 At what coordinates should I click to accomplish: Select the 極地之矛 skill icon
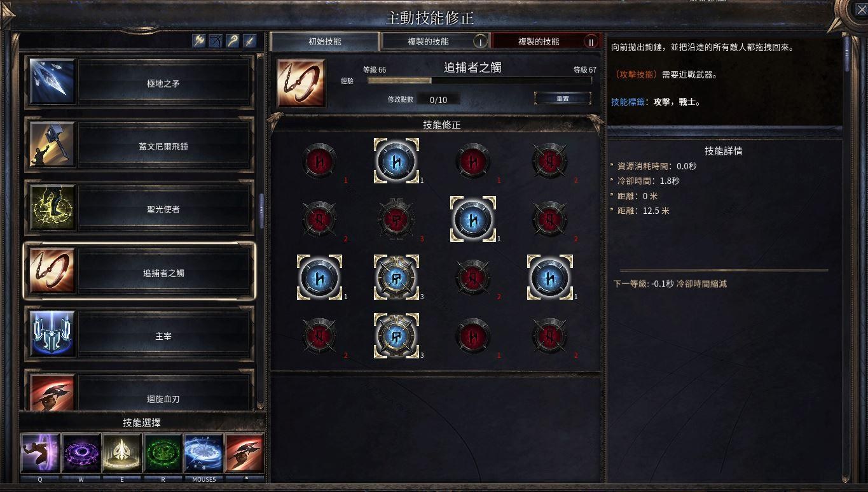click(x=52, y=83)
